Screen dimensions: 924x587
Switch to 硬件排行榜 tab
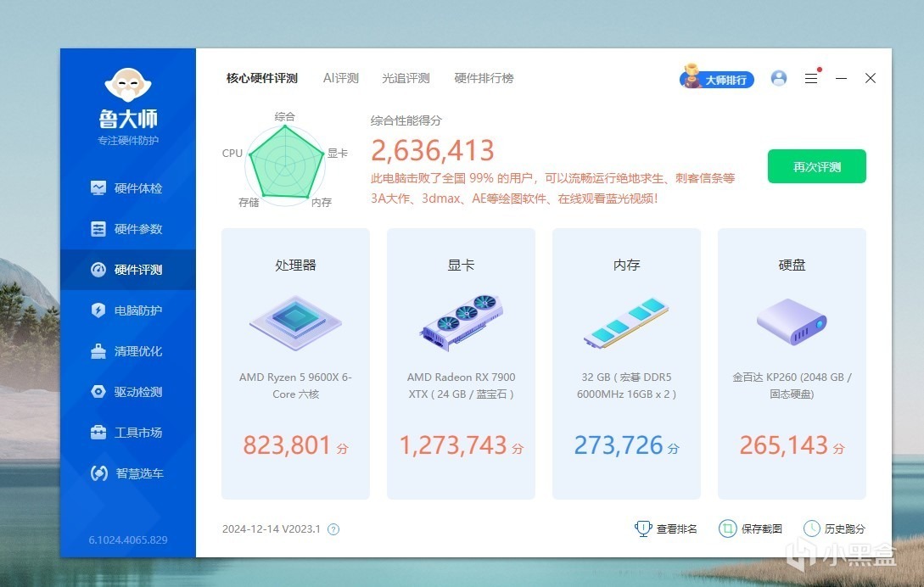point(484,78)
